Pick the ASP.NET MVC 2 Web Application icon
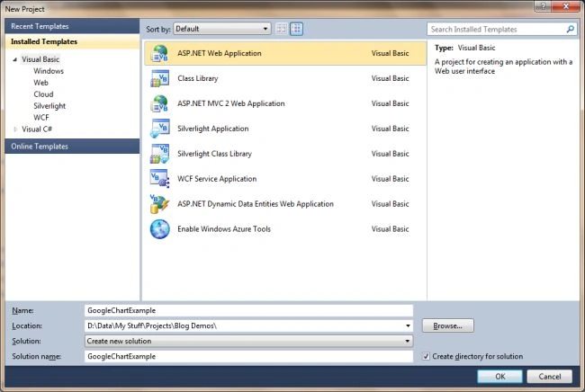 pyautogui.click(x=159, y=103)
